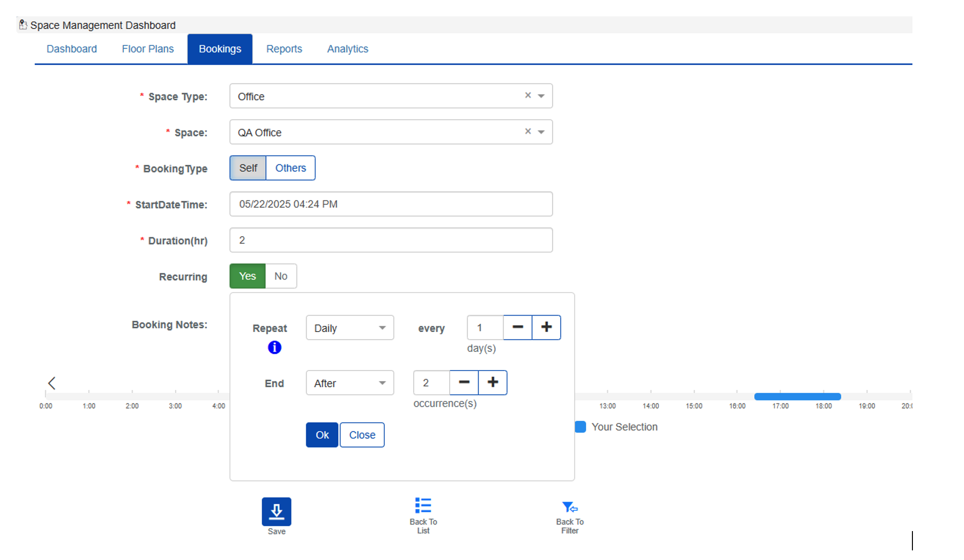Click the dashboard title icon
The image size is (964, 560).
(x=23, y=25)
